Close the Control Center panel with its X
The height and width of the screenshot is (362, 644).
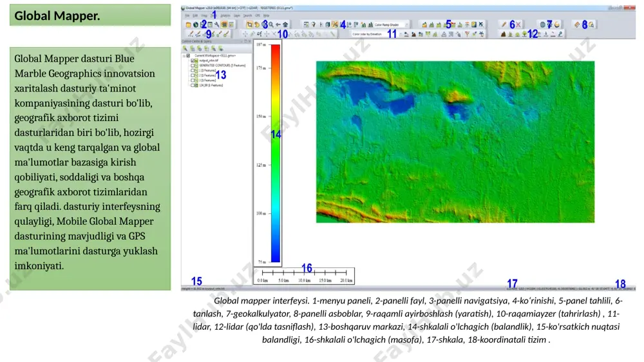(249, 41)
